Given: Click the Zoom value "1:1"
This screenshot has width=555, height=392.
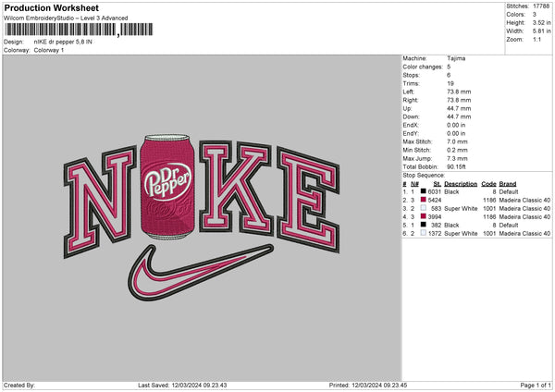Looking at the screenshot, I should (x=536, y=39).
